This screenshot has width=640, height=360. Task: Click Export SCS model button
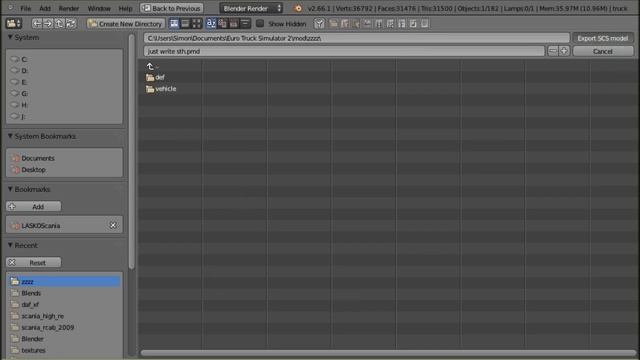(x=603, y=38)
